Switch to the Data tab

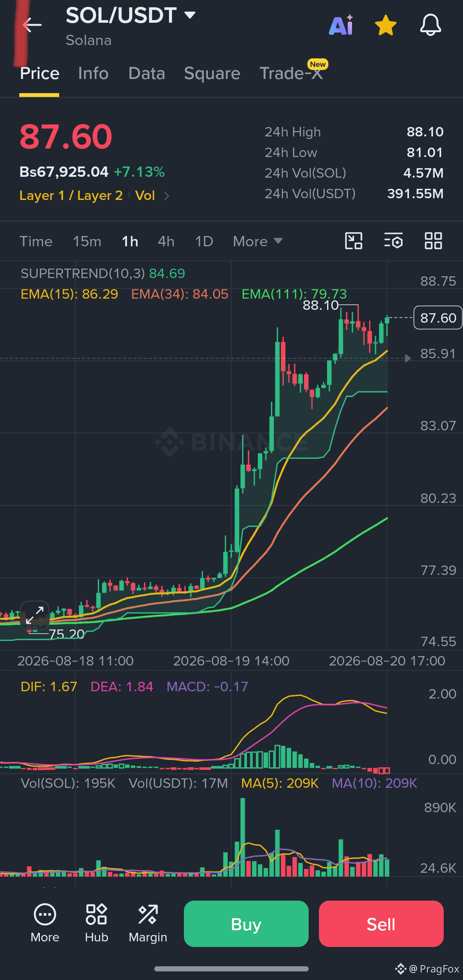pos(147,73)
